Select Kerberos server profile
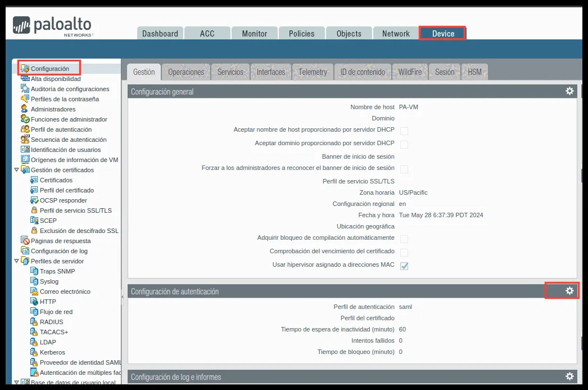Viewport: 588px width, 390px height. point(52,352)
